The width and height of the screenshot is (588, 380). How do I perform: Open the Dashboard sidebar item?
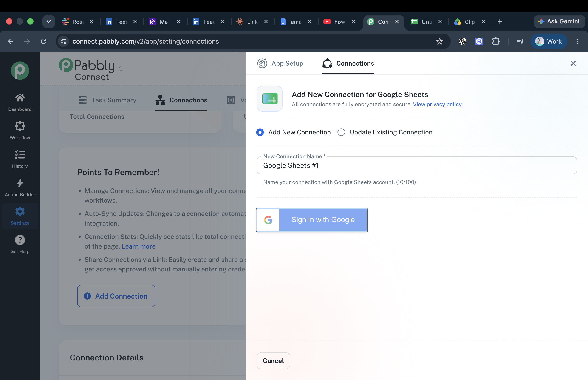(20, 102)
